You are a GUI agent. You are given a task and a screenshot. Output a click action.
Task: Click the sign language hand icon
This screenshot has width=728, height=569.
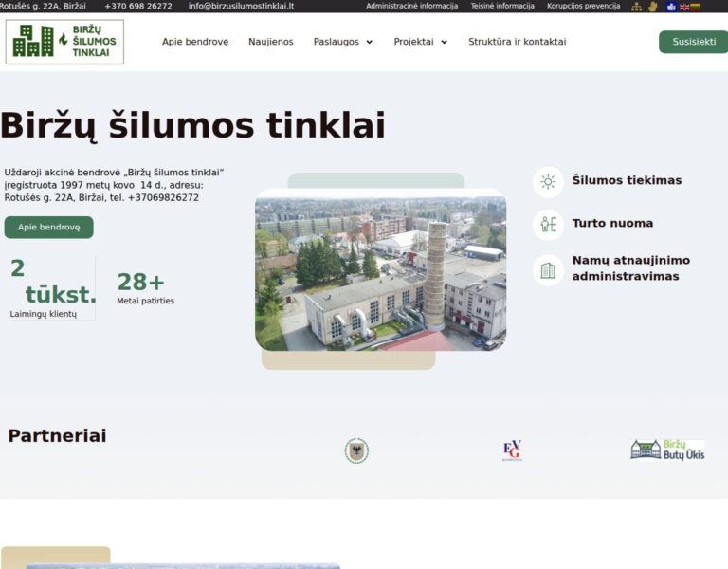[652, 7]
